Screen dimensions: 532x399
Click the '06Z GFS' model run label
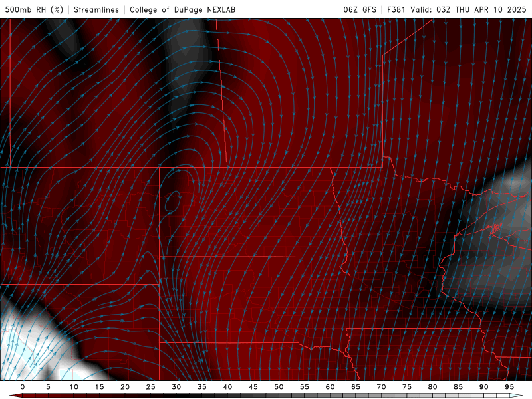[x=360, y=9]
